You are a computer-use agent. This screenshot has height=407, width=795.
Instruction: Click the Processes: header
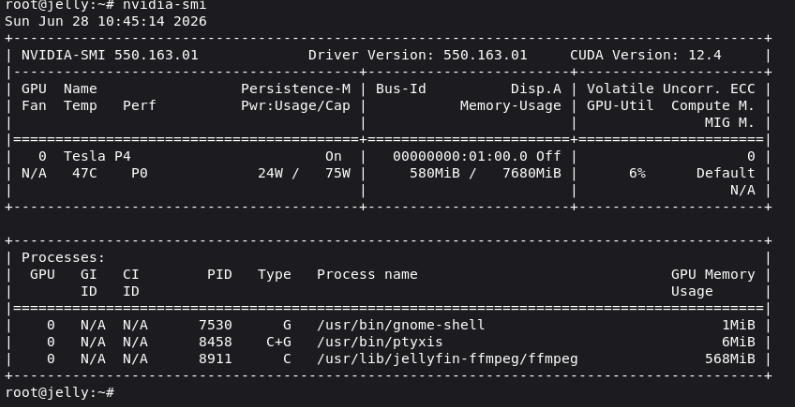tap(63, 257)
